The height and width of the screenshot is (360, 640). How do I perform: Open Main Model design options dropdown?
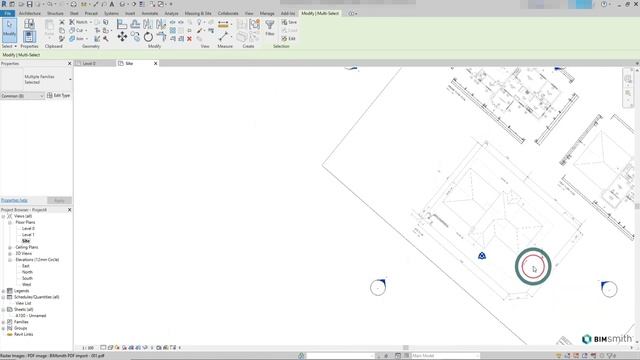click(x=445, y=356)
